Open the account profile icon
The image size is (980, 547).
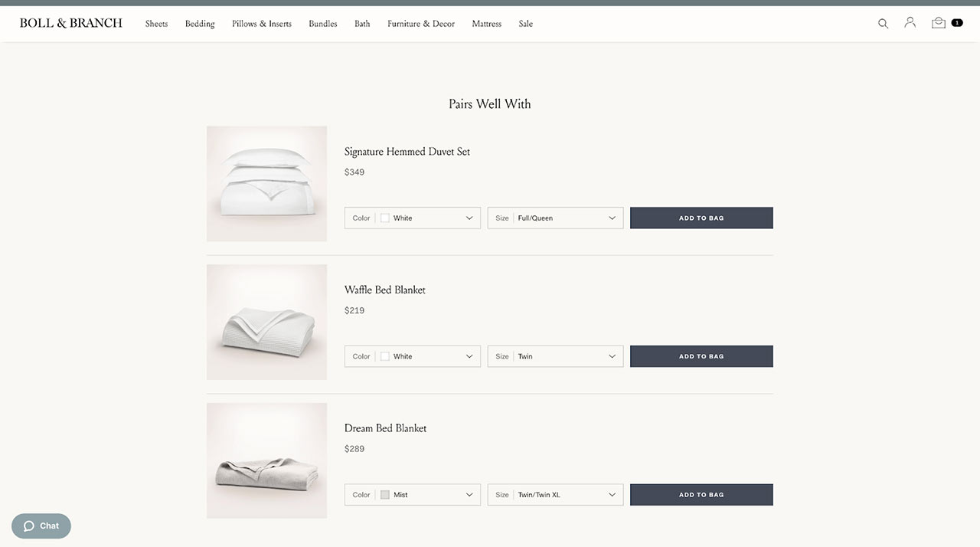[x=910, y=23]
